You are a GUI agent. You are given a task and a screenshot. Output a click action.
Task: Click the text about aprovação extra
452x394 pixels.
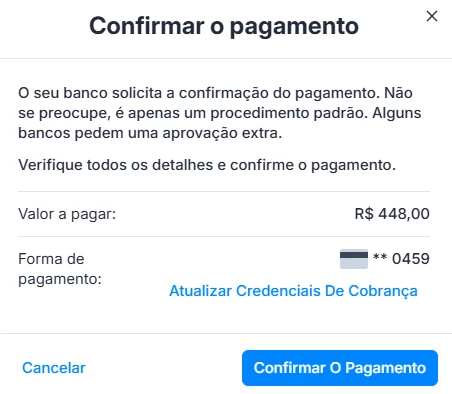click(220, 123)
